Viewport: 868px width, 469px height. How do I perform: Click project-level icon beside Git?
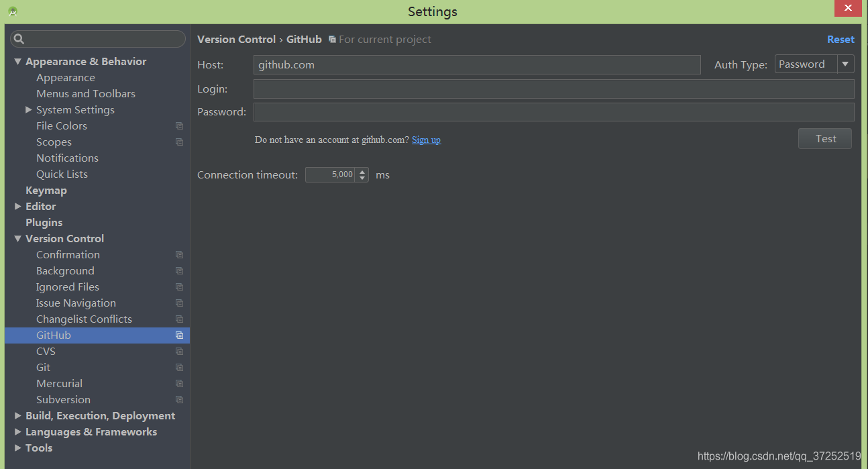[179, 368]
